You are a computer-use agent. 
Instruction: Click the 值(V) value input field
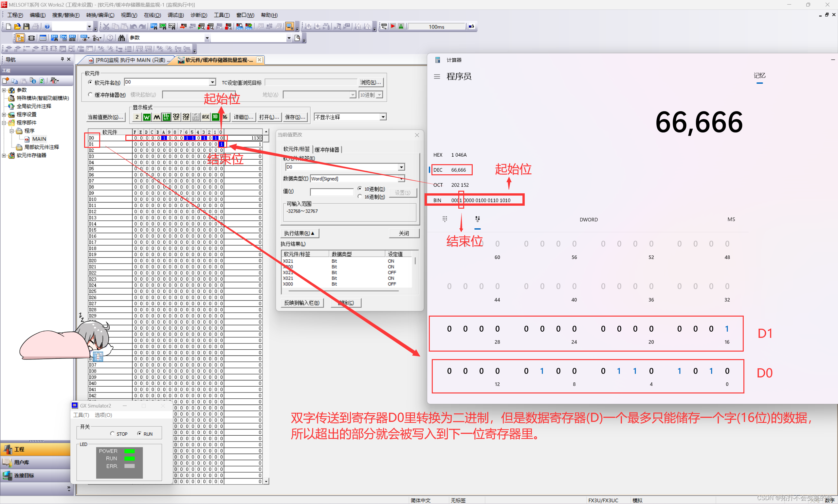pyautogui.click(x=332, y=192)
